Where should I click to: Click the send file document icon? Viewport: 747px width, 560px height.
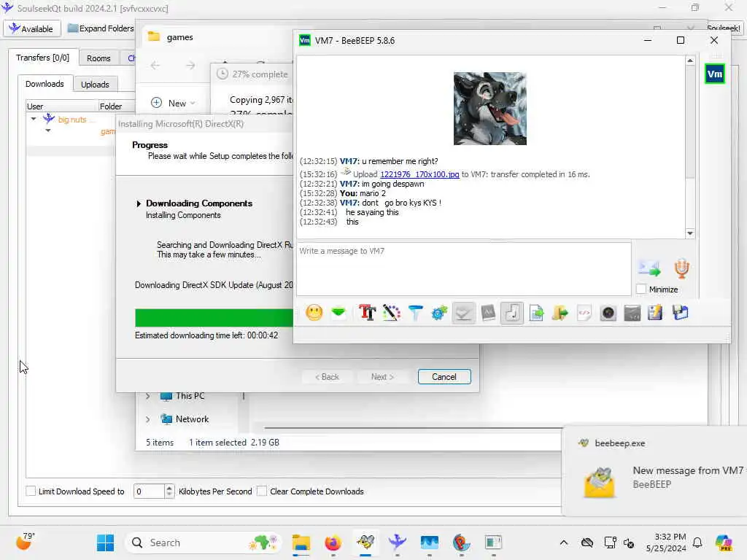536,313
